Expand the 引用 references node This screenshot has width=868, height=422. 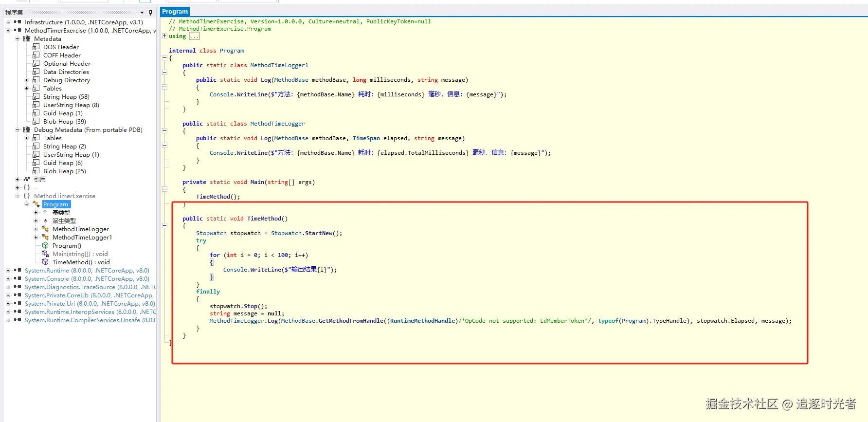click(17, 179)
